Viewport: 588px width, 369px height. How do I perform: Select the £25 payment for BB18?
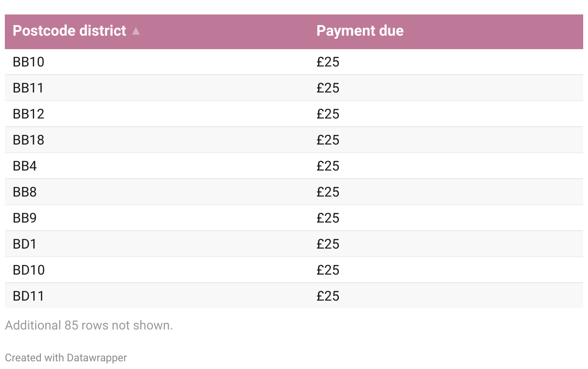328,140
